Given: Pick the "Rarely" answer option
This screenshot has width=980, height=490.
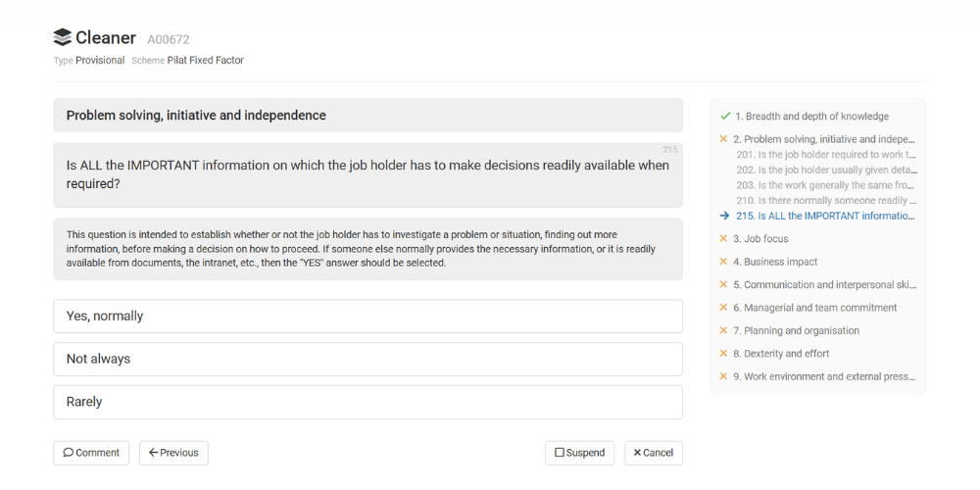Looking at the screenshot, I should coord(367,402).
